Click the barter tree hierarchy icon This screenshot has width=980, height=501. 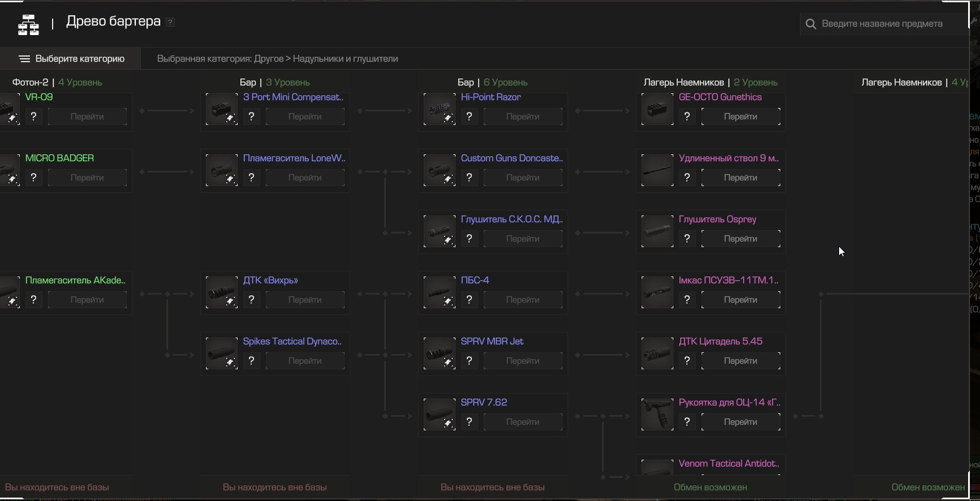28,24
